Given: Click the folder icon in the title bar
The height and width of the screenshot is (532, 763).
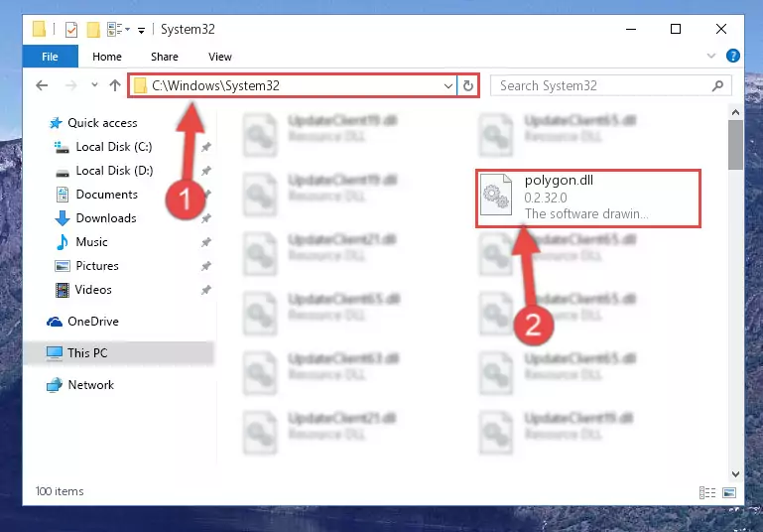Looking at the screenshot, I should tap(39, 29).
